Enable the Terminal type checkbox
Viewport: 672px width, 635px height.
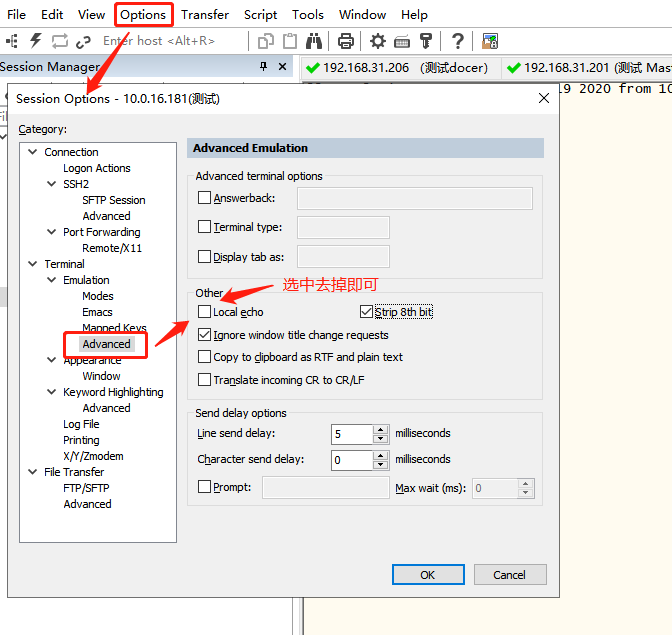coord(204,227)
